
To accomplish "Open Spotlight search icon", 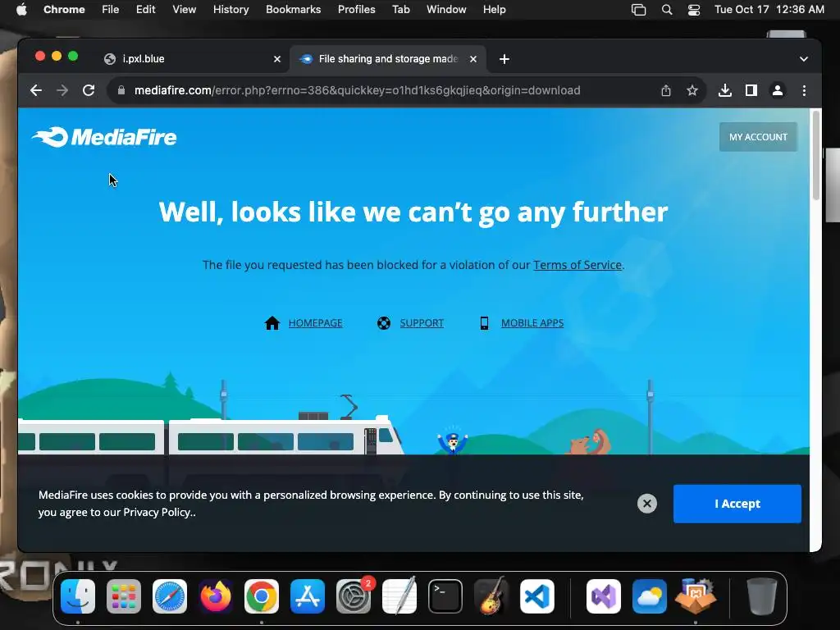I will (x=667, y=10).
